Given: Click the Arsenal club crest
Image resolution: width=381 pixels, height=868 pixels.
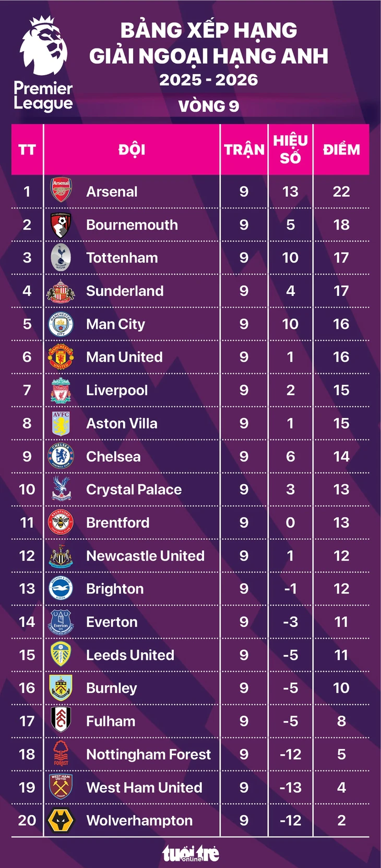Looking at the screenshot, I should coord(61,191).
